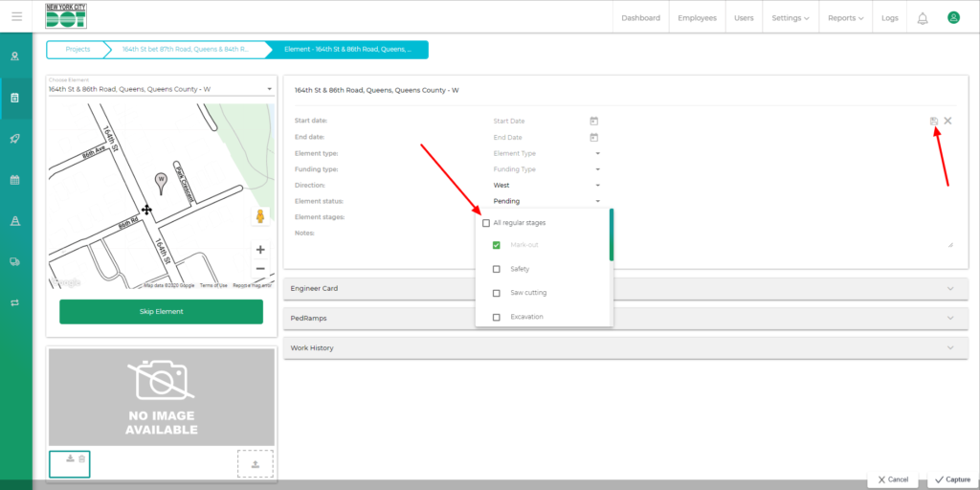Zoom in on the map
Image resolution: width=980 pixels, height=490 pixels.
(259, 249)
